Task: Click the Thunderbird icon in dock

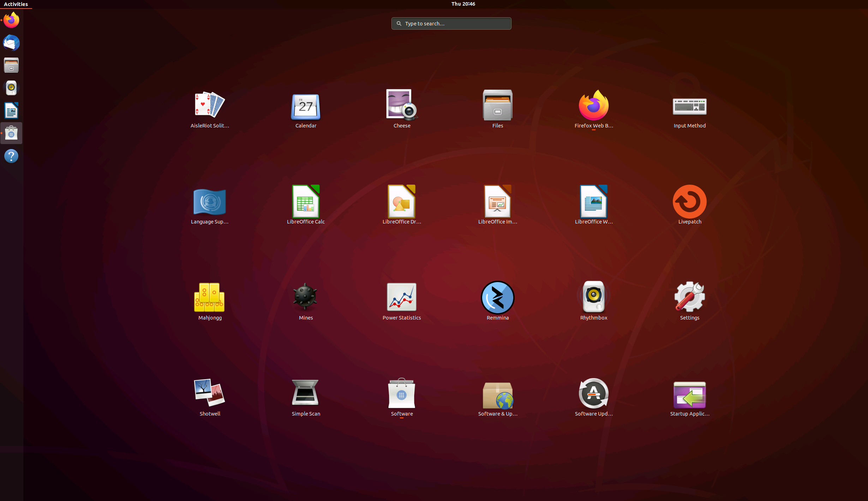Action: tap(11, 43)
